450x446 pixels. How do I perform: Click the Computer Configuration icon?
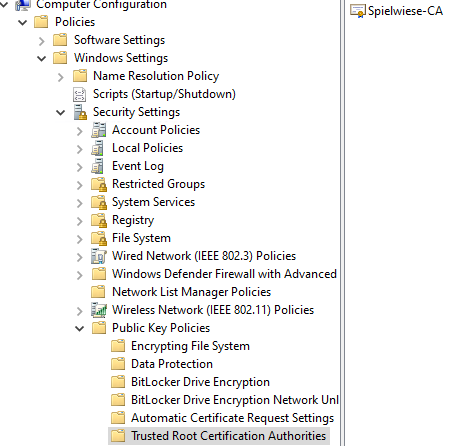[23, 4]
